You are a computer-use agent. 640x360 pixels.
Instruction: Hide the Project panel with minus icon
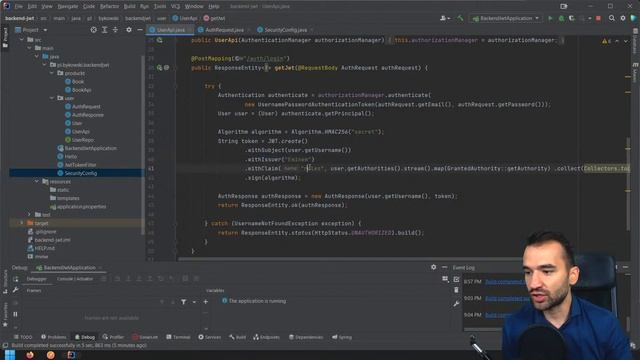pyautogui.click(x=140, y=30)
